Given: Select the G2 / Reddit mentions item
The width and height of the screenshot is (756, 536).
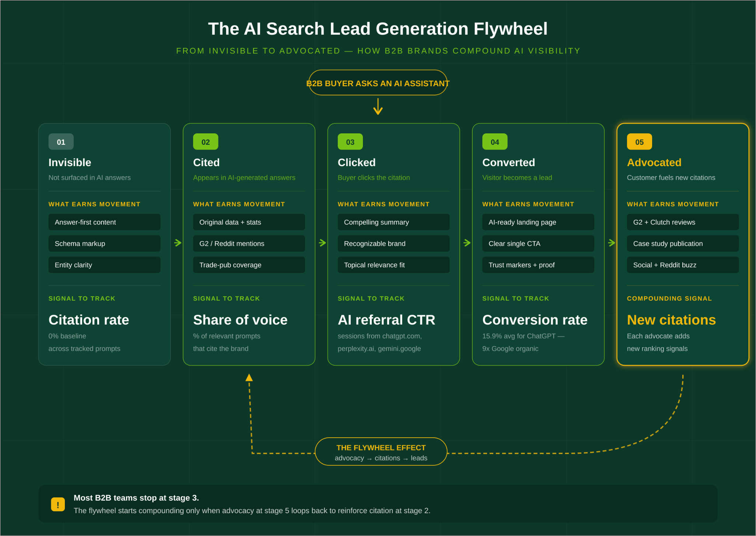Looking at the screenshot, I should tap(249, 244).
